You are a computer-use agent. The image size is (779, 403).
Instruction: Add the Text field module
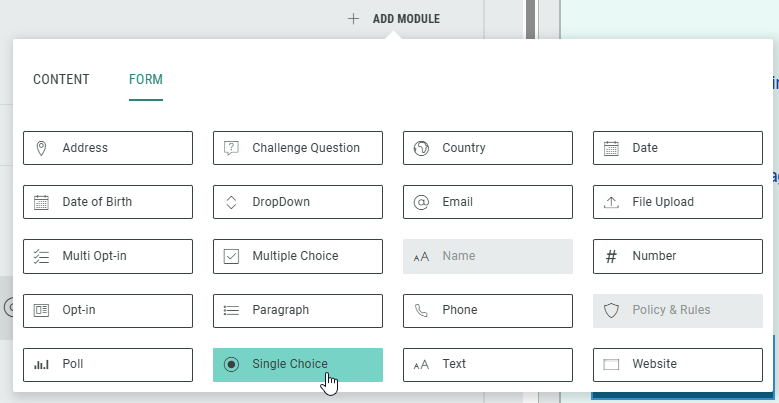[x=487, y=364]
